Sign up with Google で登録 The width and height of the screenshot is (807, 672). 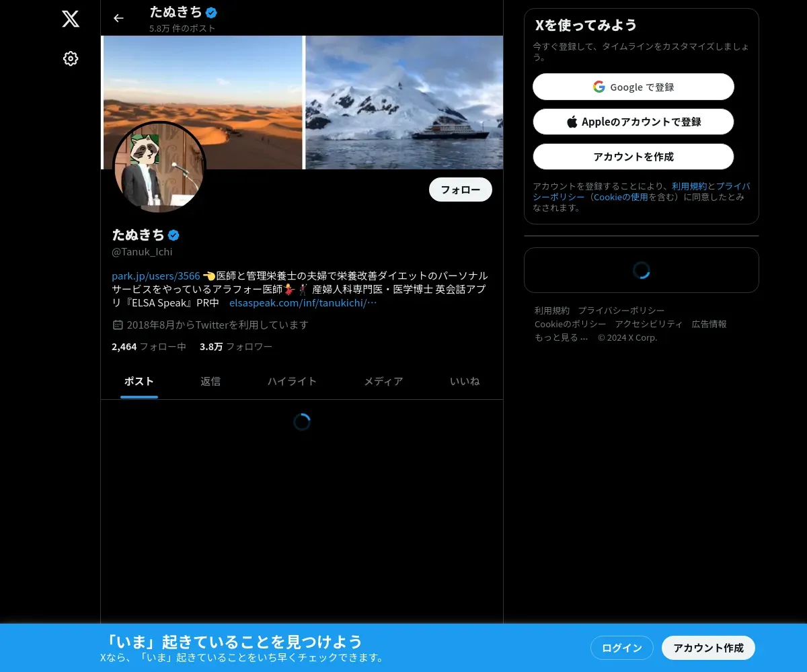pyautogui.click(x=633, y=87)
